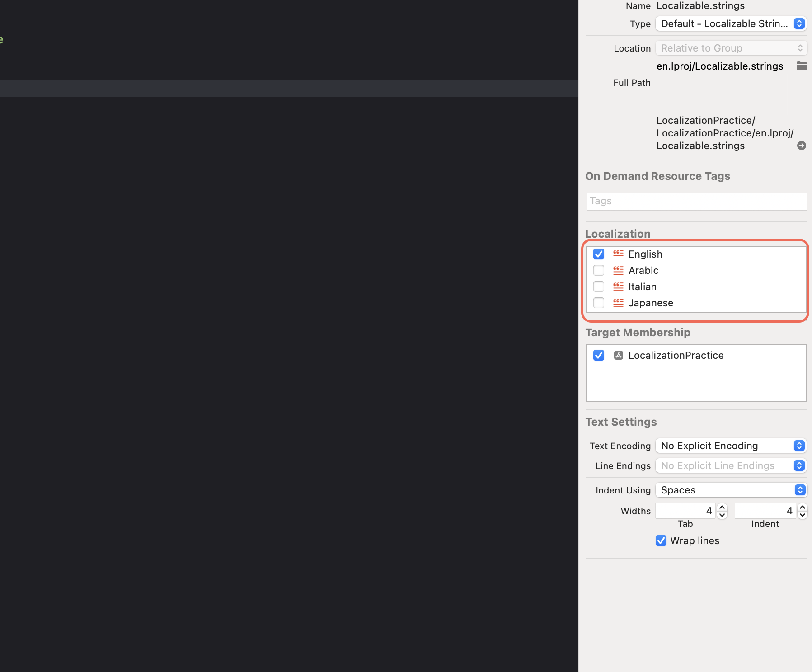Screen dimensions: 812x672
Task: Open the Indent Using dropdown
Action: tap(800, 490)
